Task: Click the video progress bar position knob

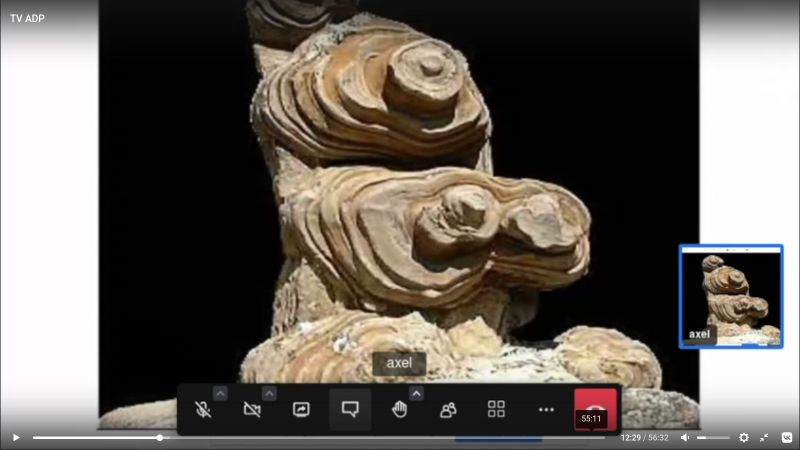Action: pos(160,438)
